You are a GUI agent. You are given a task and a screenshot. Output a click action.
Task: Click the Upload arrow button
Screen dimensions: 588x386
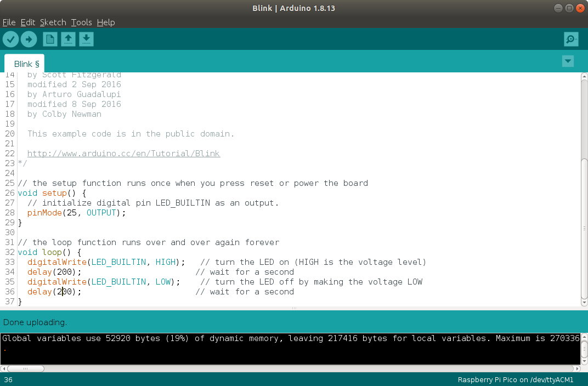pyautogui.click(x=29, y=39)
